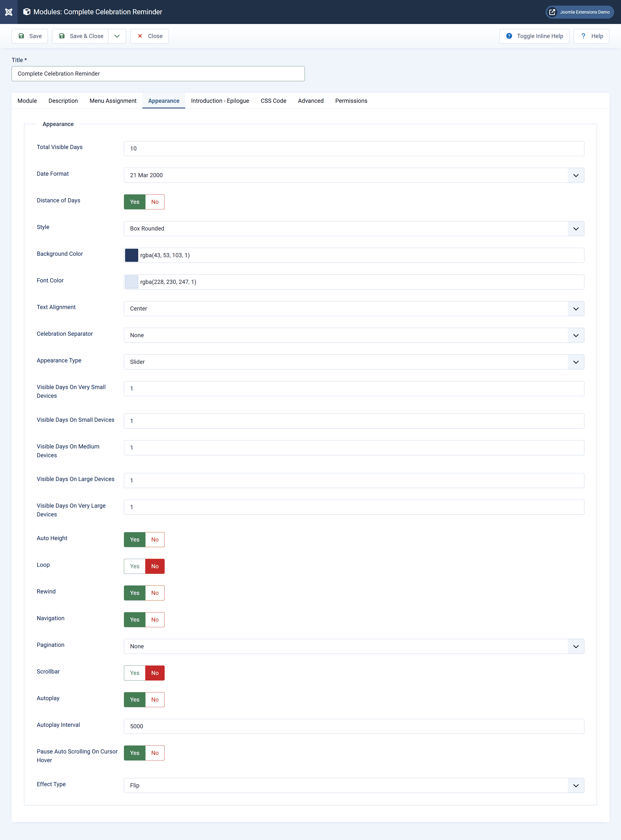Open the CSS Code tab

pyautogui.click(x=273, y=101)
